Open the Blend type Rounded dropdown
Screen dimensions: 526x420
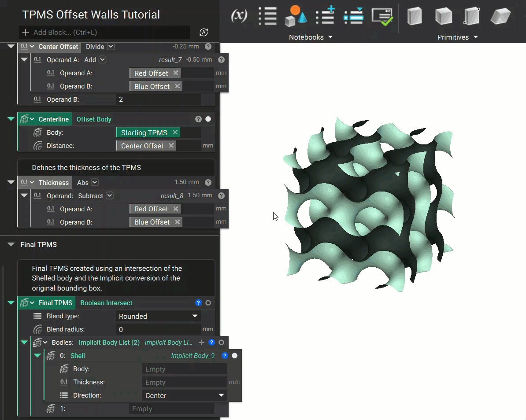click(x=158, y=316)
